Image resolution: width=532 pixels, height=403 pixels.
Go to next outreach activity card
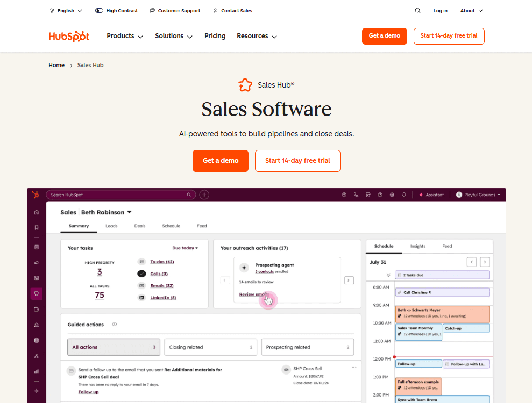[x=349, y=280]
